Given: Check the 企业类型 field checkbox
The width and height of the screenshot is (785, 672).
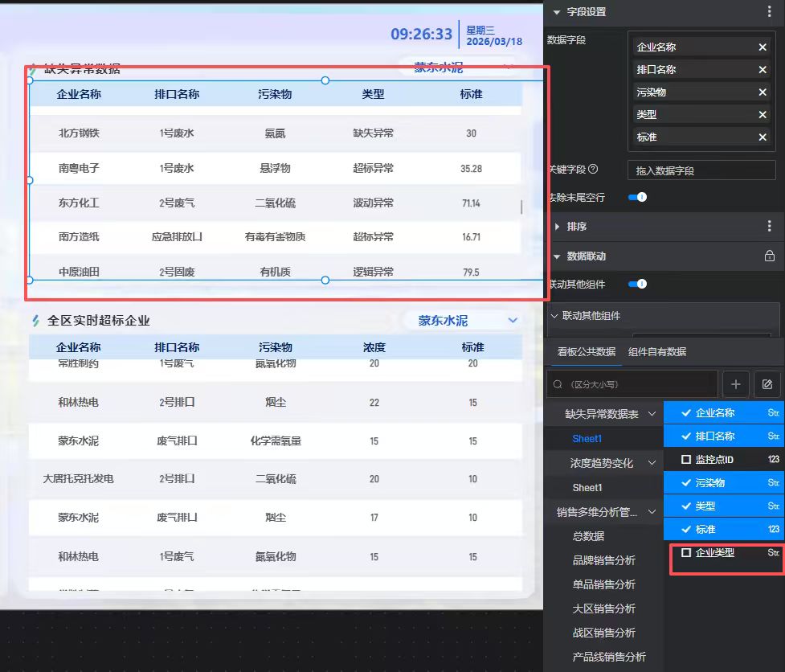Looking at the screenshot, I should [x=686, y=553].
